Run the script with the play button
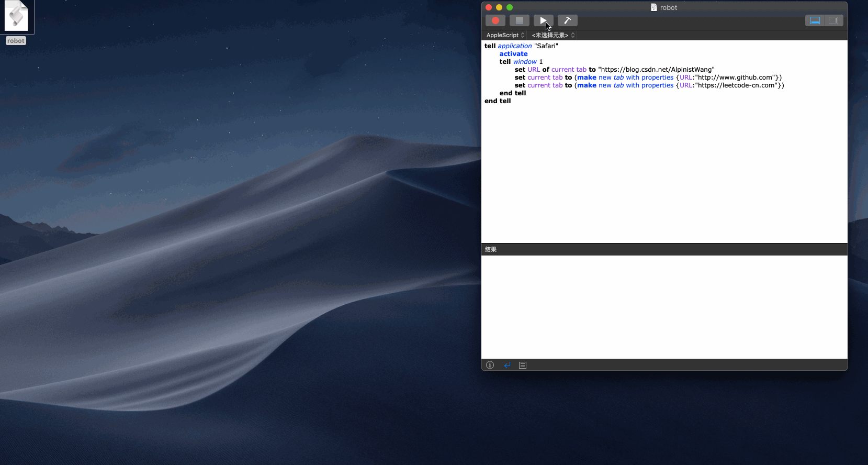 543,20
